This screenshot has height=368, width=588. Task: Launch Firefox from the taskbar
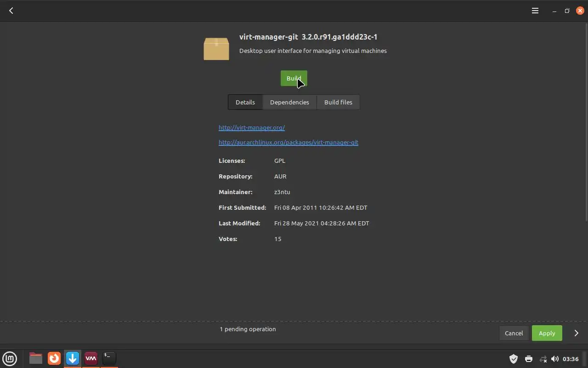point(54,358)
